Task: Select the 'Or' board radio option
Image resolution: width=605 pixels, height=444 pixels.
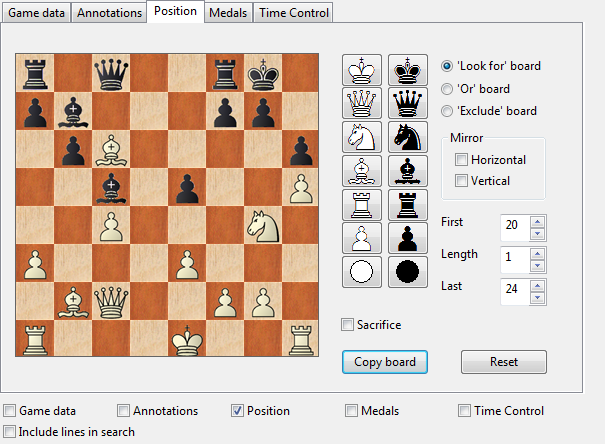Action: [448, 89]
